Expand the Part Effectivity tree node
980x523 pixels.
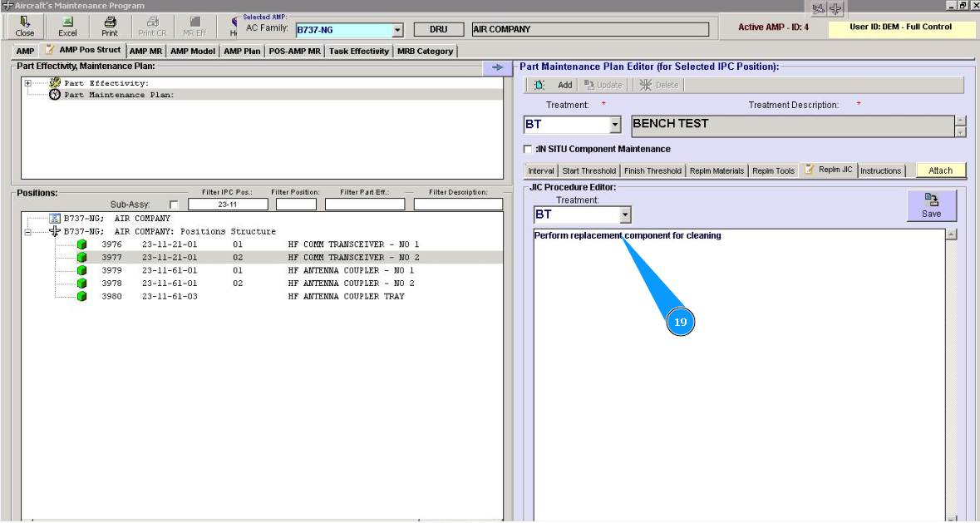pos(27,83)
